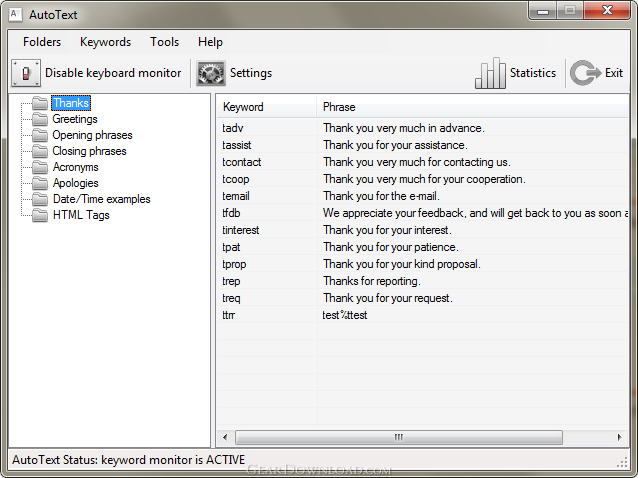Click the horizontal scrollbar thumb
The image size is (638, 478).
click(x=399, y=437)
